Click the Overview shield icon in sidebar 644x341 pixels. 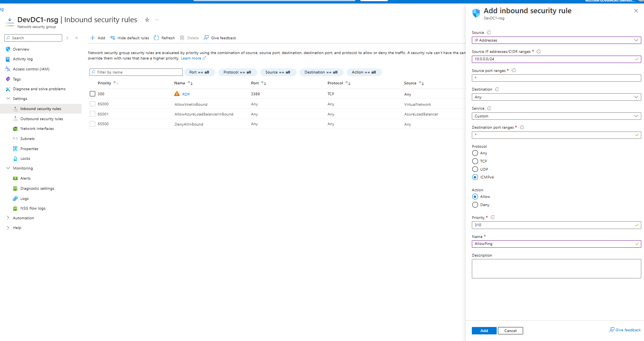coord(8,49)
